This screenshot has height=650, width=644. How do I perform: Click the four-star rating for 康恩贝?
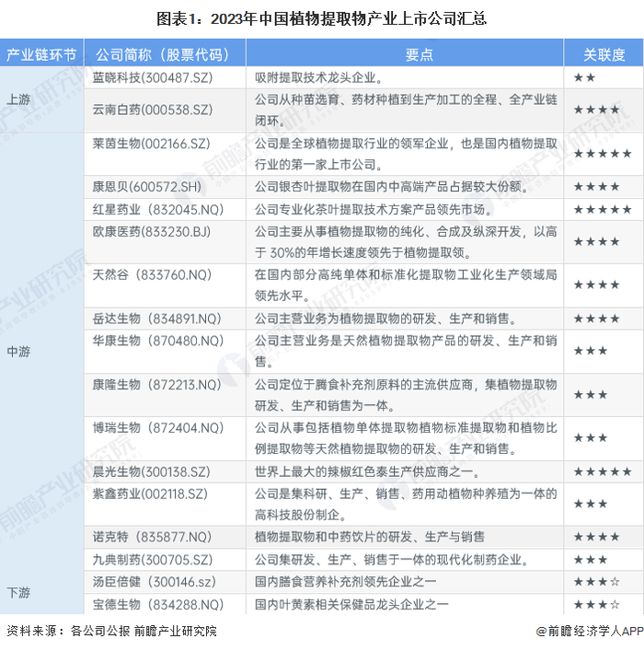click(596, 187)
